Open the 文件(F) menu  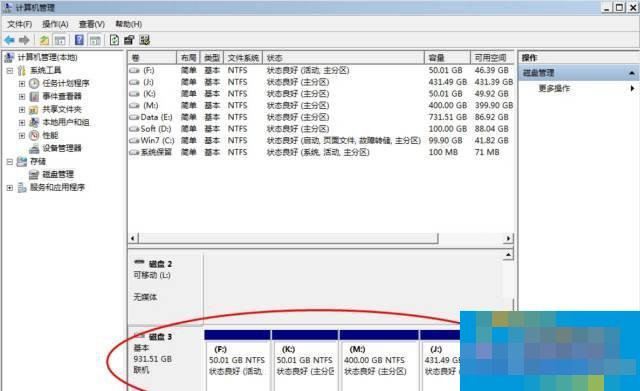tap(19, 24)
